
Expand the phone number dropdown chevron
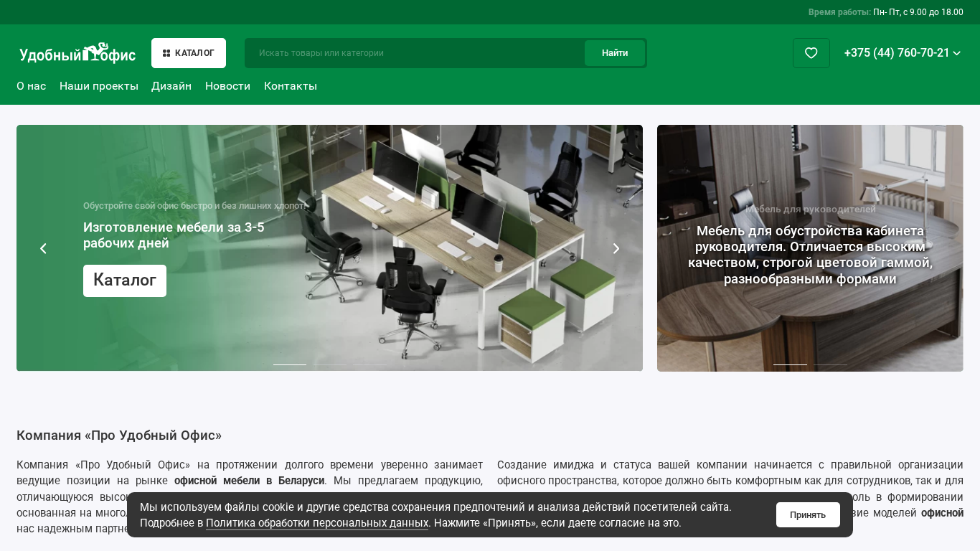957,53
